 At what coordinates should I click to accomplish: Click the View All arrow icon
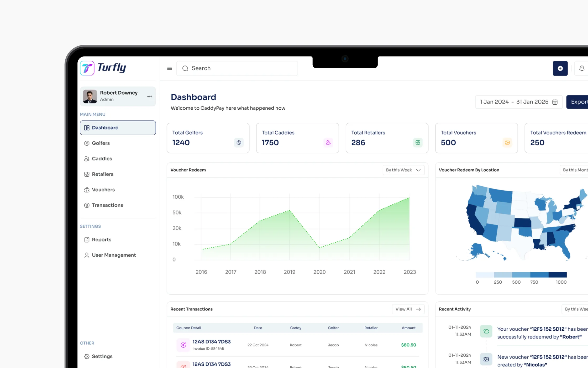tap(418, 309)
